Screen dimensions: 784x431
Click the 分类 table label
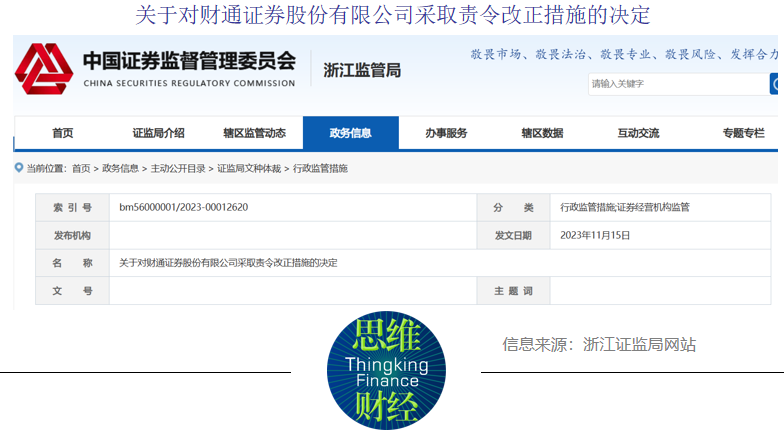[514, 208]
